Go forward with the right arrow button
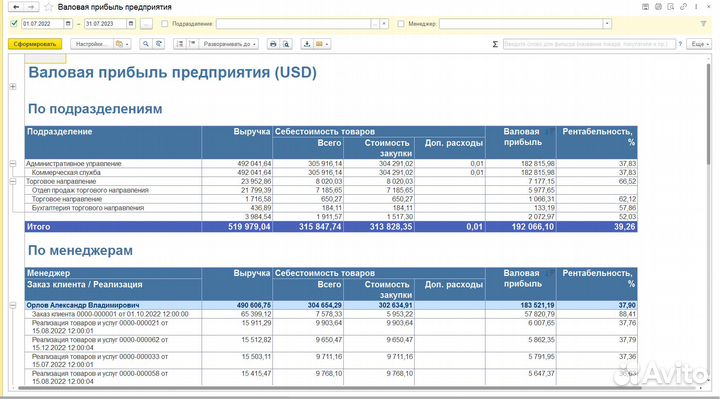720x399 pixels. [30, 7]
